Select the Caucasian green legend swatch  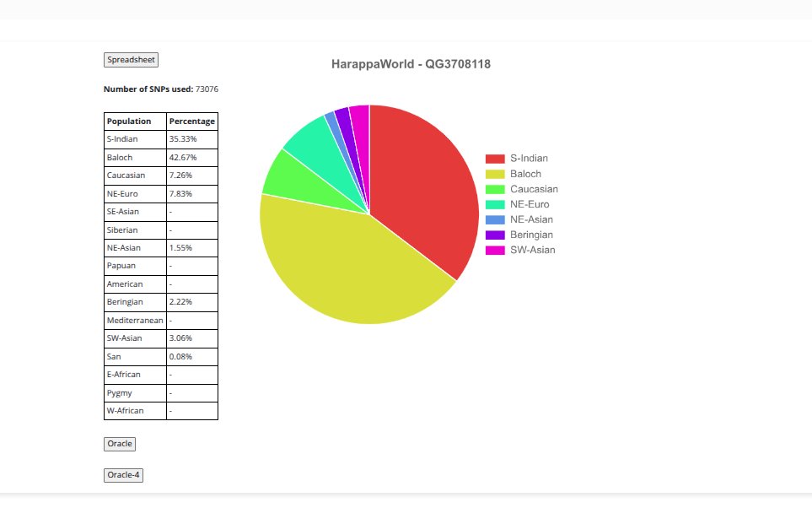pyautogui.click(x=495, y=189)
